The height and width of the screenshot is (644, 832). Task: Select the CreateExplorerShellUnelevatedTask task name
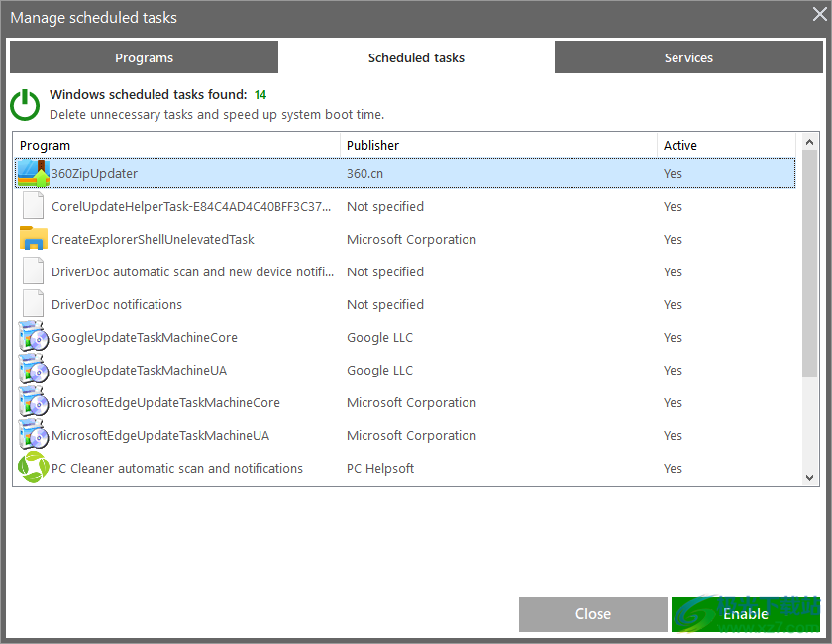tap(153, 240)
